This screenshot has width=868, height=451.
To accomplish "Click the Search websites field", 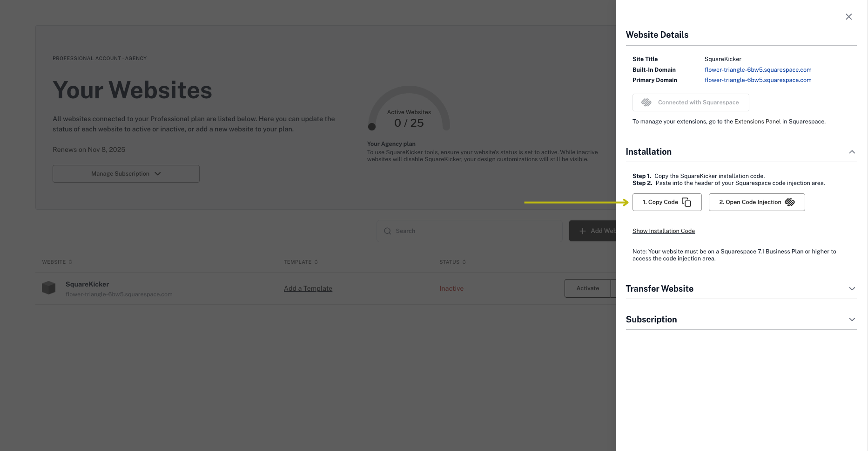I will (470, 231).
